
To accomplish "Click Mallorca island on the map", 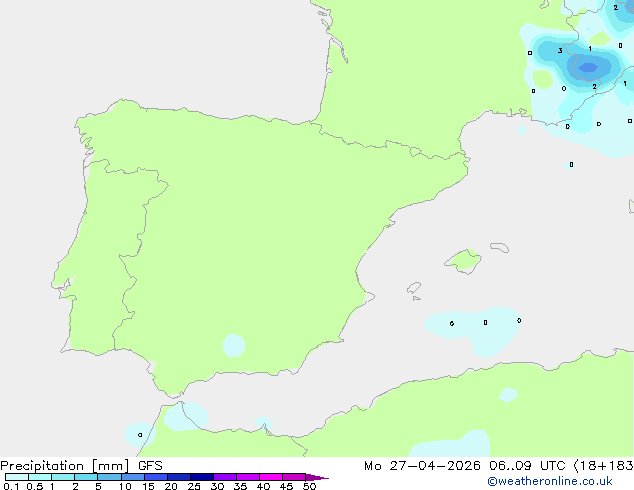I will (463, 262).
